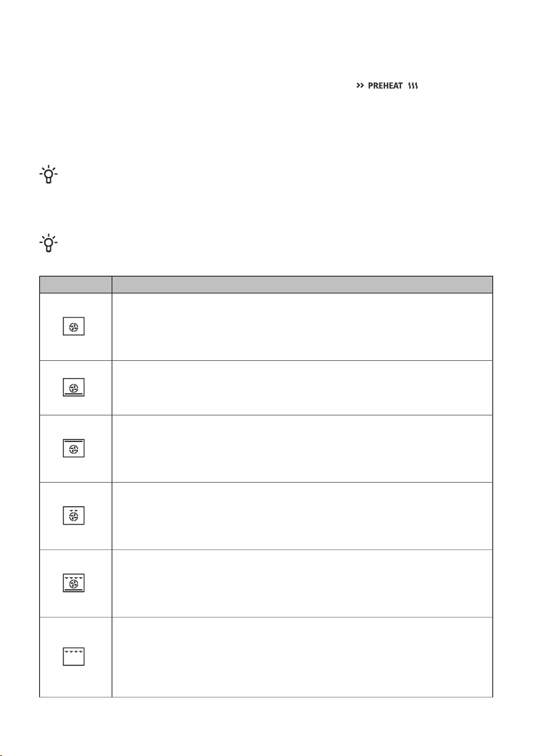Click bottom heater line in the fan-bottom-heater icon
The width and height of the screenshot is (533, 756).
tap(74, 393)
